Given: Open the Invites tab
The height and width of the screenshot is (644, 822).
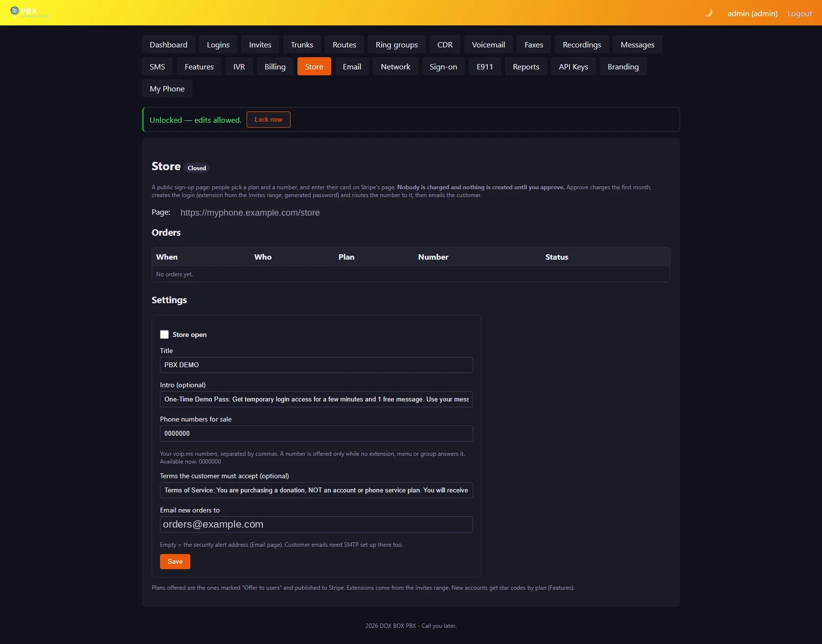Looking at the screenshot, I should (260, 44).
